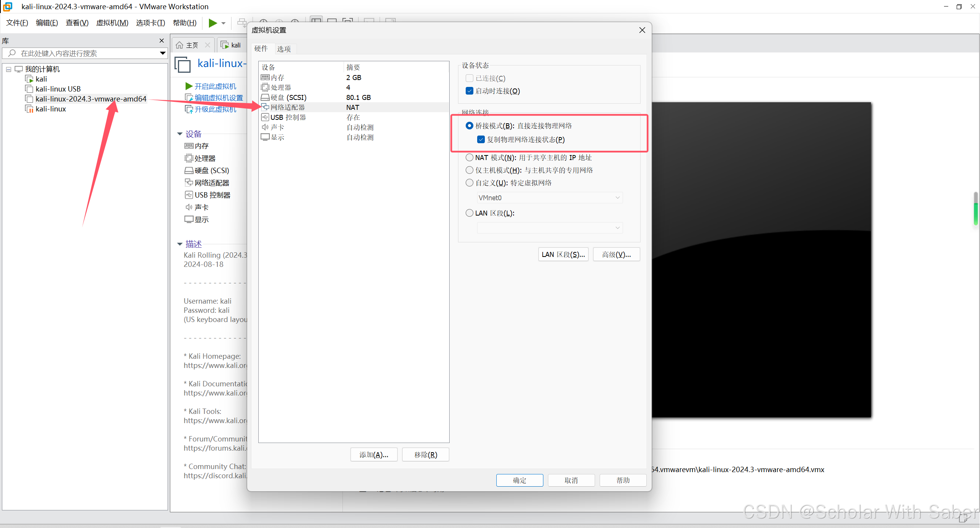Disable replicate physical network state checkbox

click(x=481, y=139)
